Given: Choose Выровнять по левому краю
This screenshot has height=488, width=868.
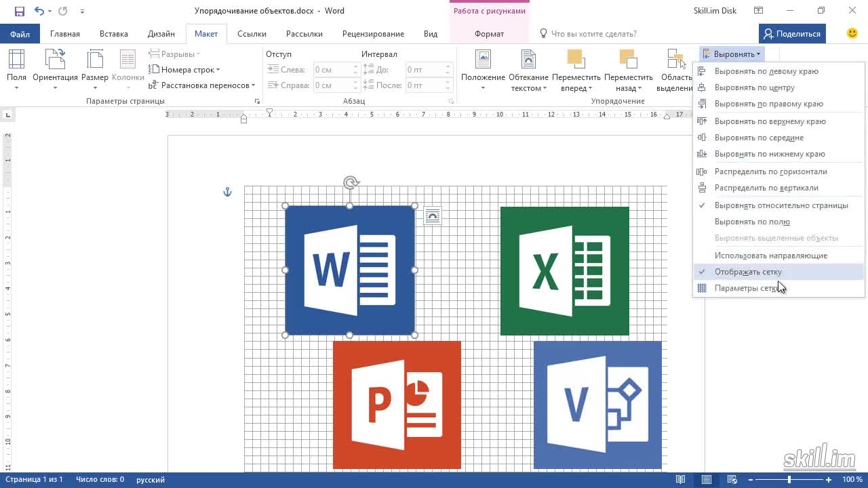Looking at the screenshot, I should 780,71.
